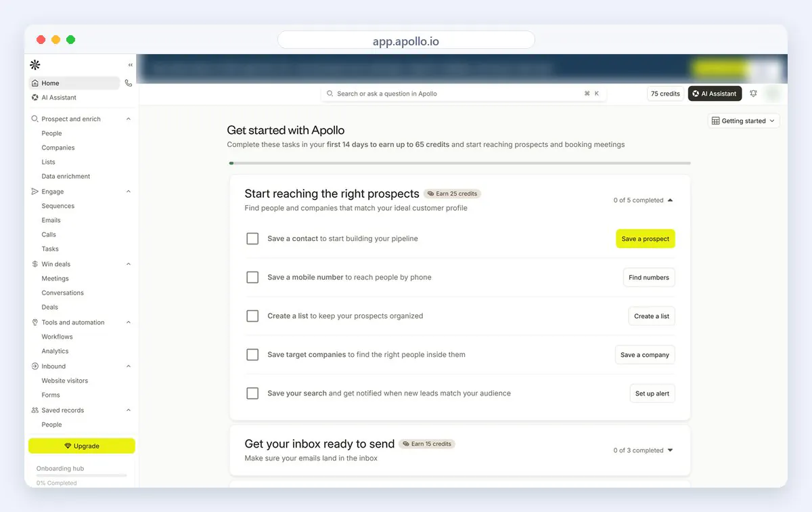Open Deals in the sidebar
This screenshot has width=812, height=512.
pos(50,307)
